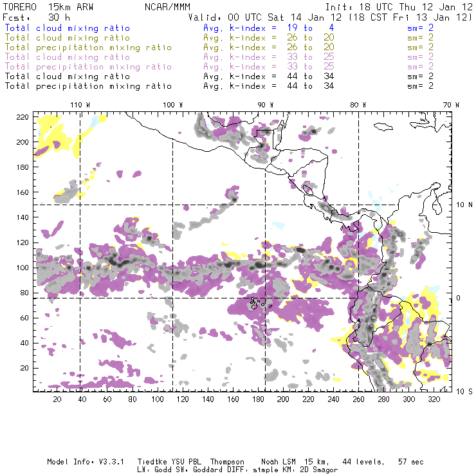Screen dimensions: 476x476
Task: Click the '200' y-axis tick label
Action: pyautogui.click(x=23, y=142)
